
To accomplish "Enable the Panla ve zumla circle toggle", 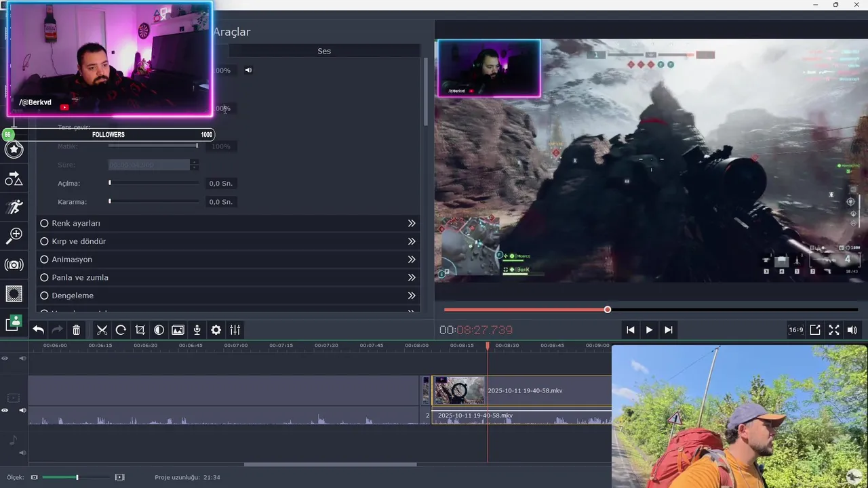I will (x=44, y=277).
